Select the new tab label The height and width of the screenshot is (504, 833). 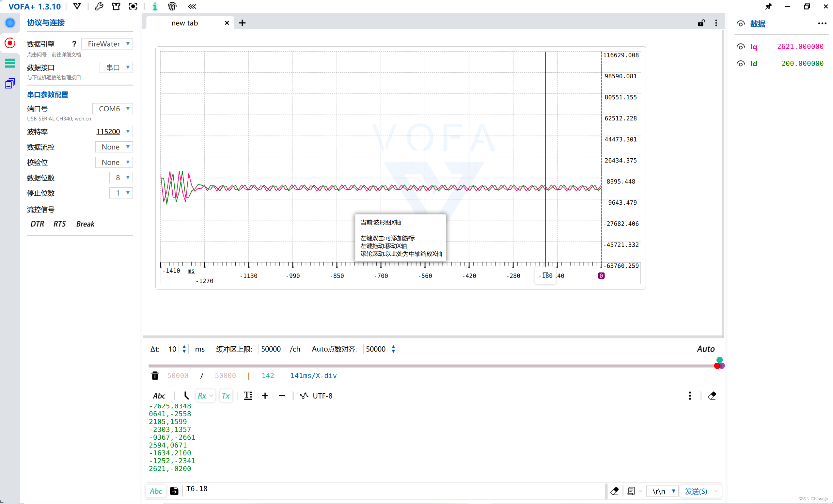click(x=185, y=23)
